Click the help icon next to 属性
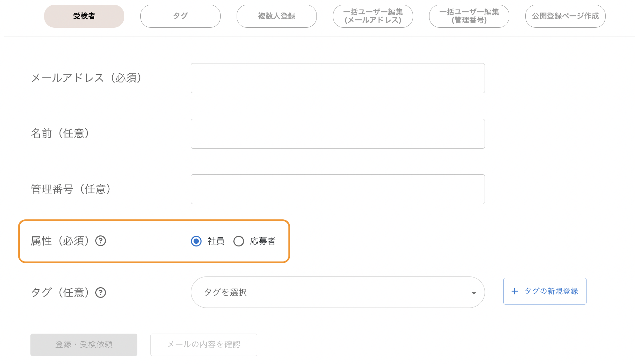 click(101, 241)
